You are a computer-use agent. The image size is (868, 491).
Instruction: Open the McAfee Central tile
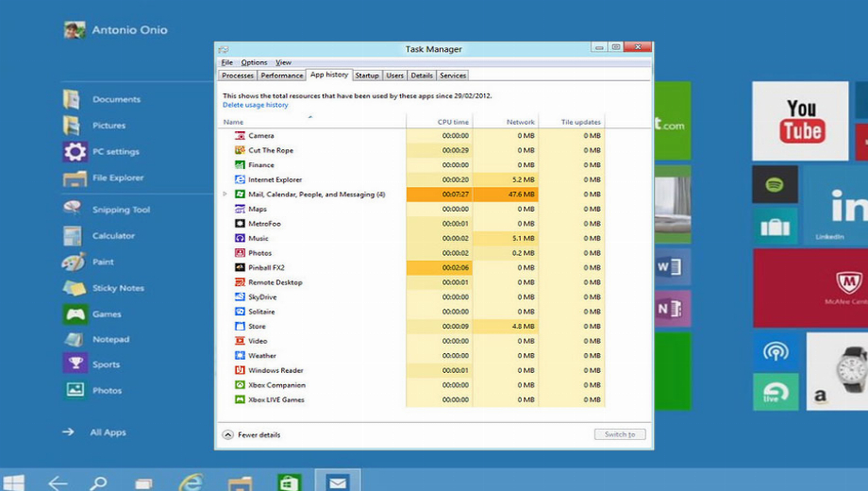[810, 288]
